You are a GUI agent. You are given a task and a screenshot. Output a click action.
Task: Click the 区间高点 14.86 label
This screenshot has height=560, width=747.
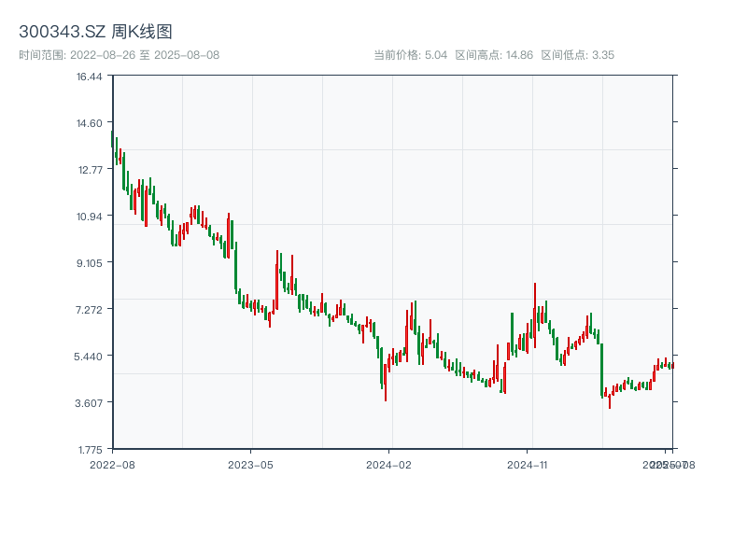pyautogui.click(x=494, y=55)
